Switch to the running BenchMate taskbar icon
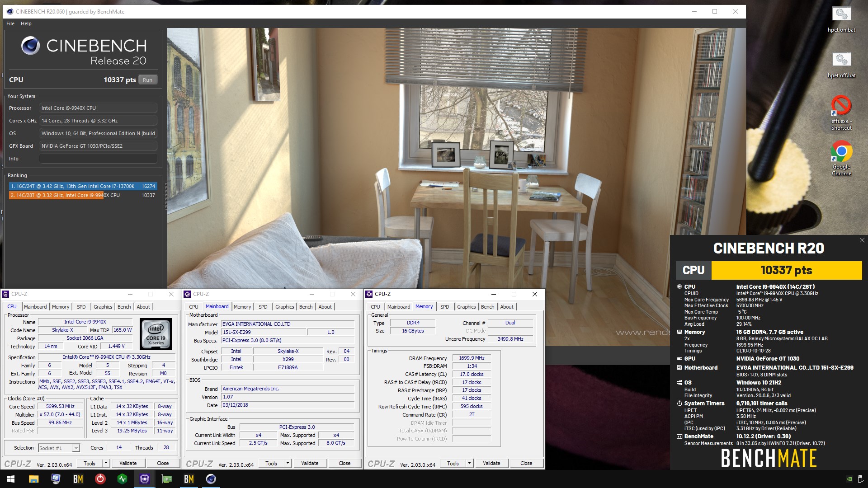 coord(189,479)
